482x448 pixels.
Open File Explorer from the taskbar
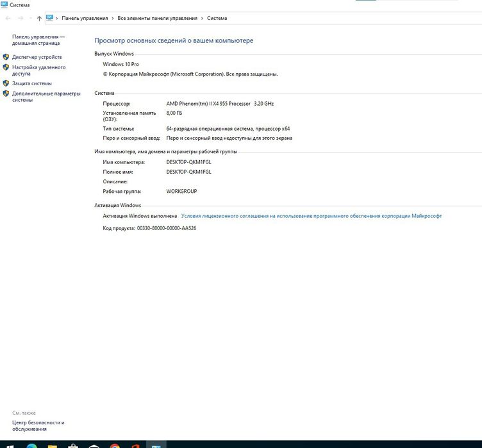pyautogui.click(x=53, y=445)
